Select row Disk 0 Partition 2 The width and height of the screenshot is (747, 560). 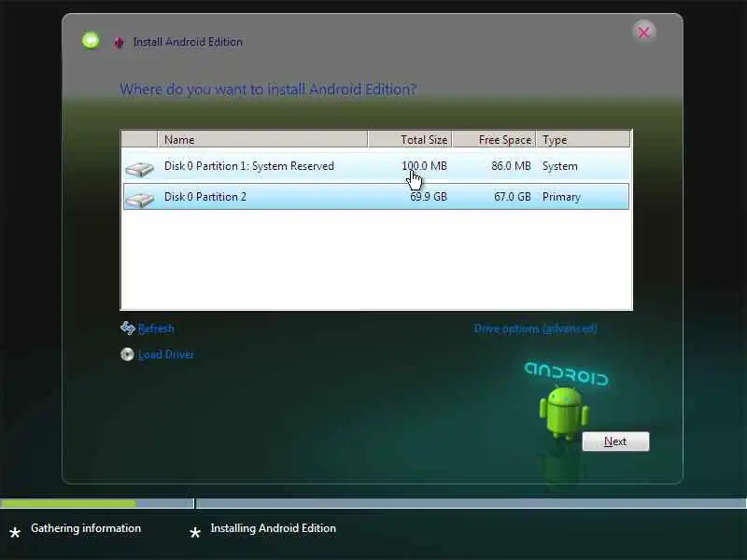pos(376,197)
